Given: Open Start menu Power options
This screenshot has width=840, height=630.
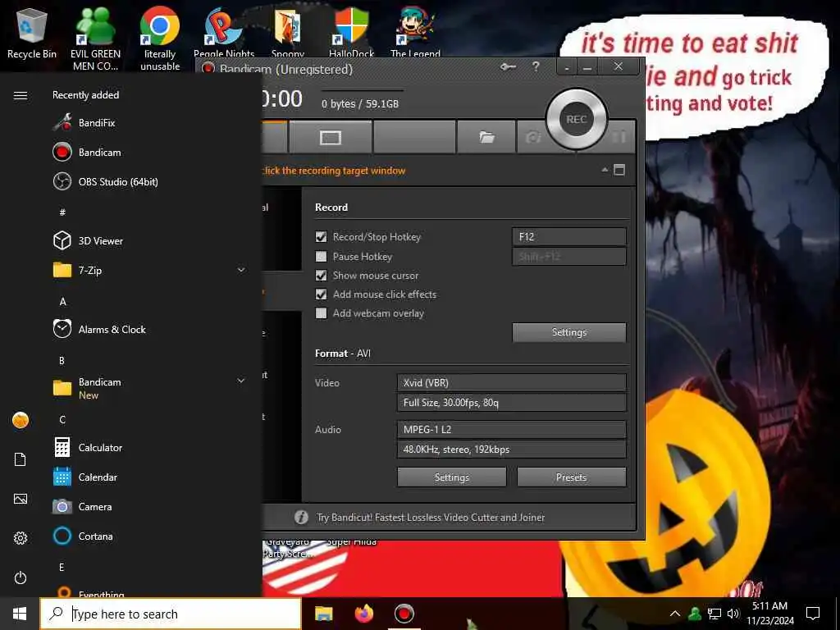Looking at the screenshot, I should click(21, 577).
